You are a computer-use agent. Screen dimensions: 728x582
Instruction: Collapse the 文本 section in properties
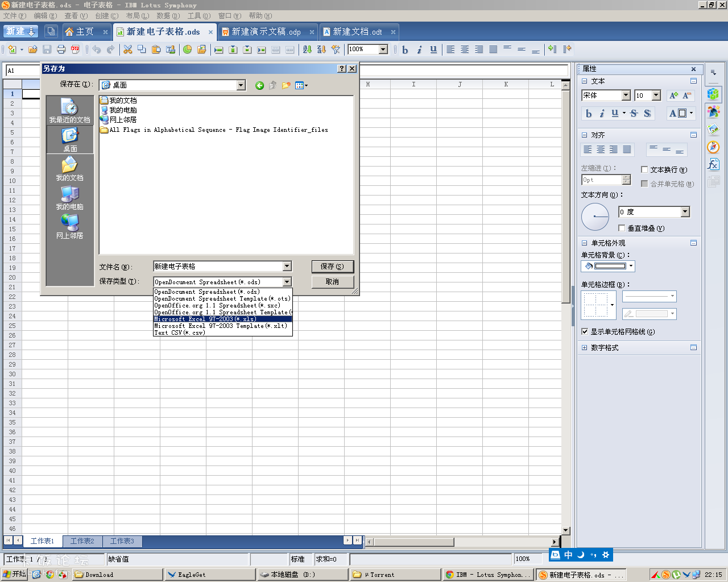(x=585, y=81)
